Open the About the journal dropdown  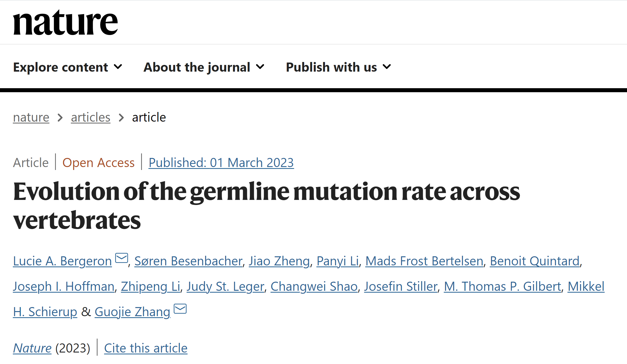pos(204,67)
